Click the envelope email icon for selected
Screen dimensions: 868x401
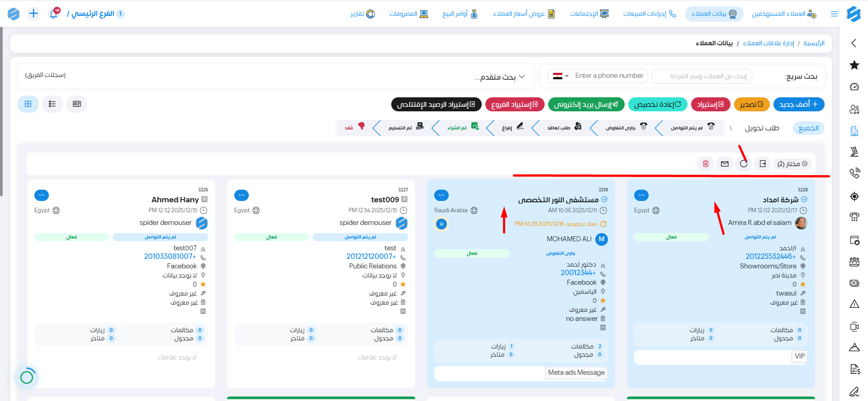725,164
